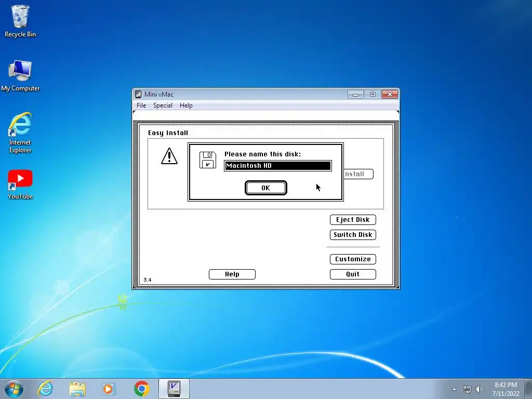Click the Quit button in the installer
The width and height of the screenshot is (532, 399).
(353, 274)
